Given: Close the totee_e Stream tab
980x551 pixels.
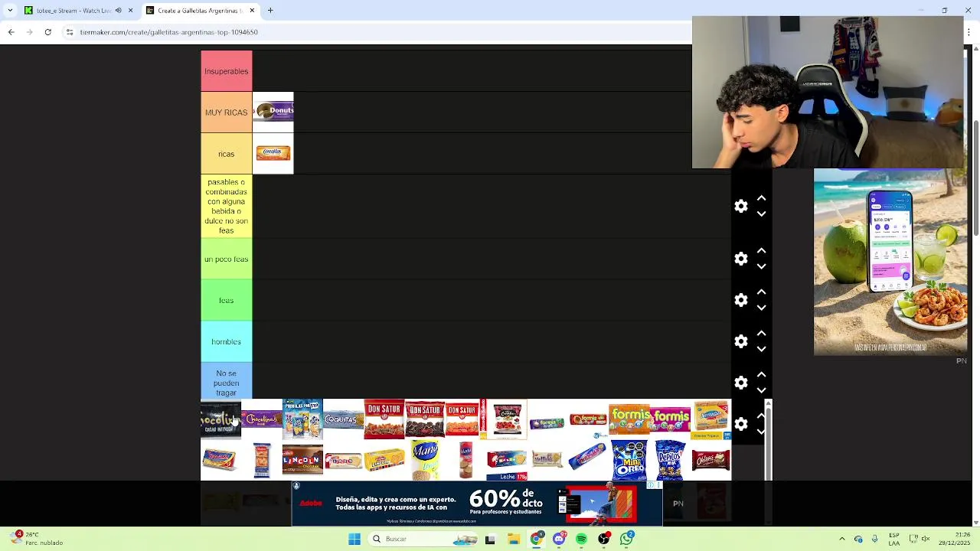Looking at the screenshot, I should click(130, 11).
